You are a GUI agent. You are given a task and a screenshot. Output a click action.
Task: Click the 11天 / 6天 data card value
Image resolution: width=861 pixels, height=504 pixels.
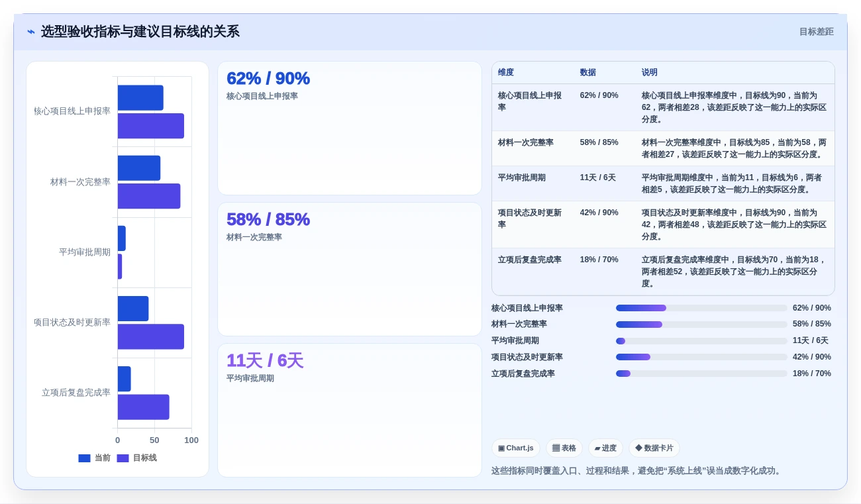coord(265,360)
